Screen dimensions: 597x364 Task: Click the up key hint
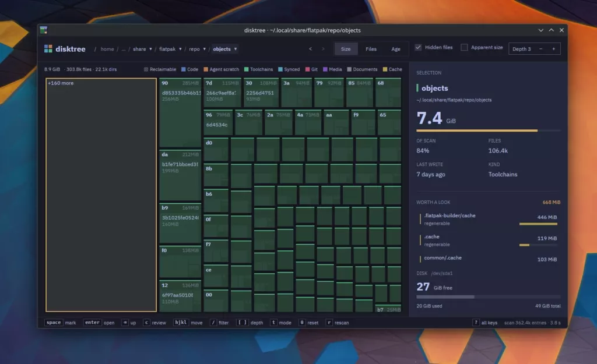point(129,323)
